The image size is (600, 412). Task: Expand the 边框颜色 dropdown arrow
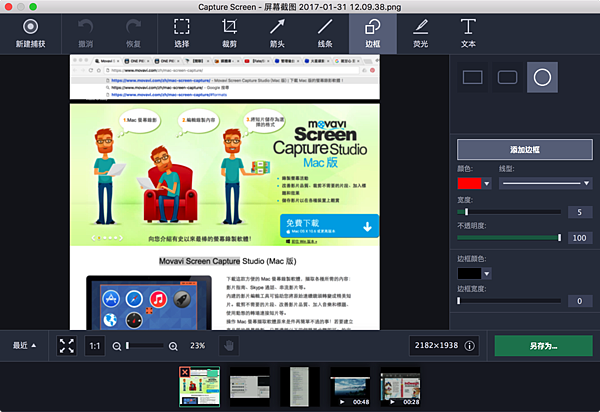pyautogui.click(x=487, y=274)
